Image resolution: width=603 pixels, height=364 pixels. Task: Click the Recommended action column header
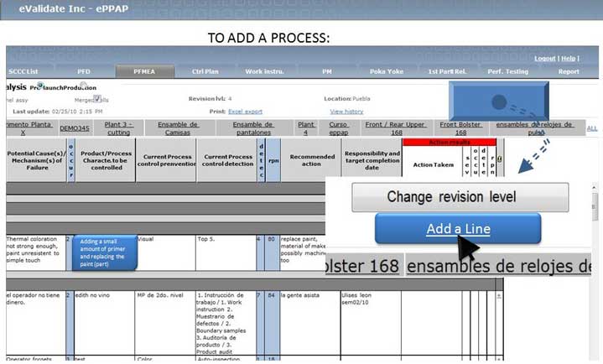point(311,160)
